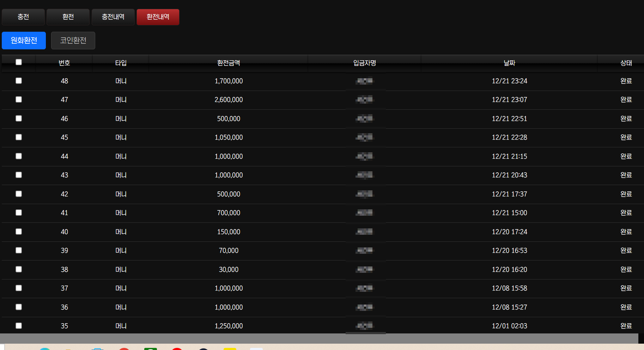Click the 번호 column header
Screen dimensions: 644x350
(64, 63)
